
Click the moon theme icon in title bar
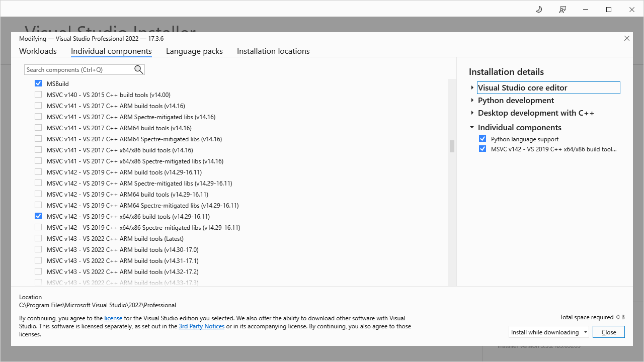point(539,9)
